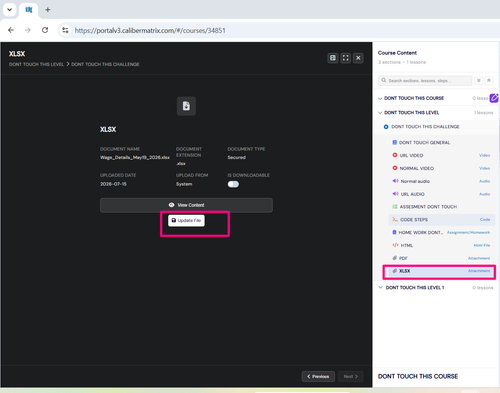Click the URL VIDEO play icon
This screenshot has height=393, width=500.
click(x=395, y=155)
